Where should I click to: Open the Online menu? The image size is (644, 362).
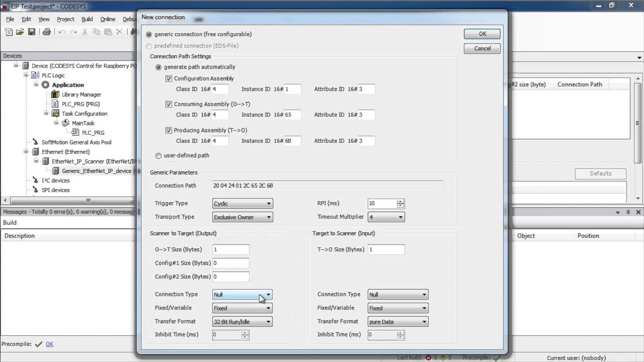click(x=108, y=19)
